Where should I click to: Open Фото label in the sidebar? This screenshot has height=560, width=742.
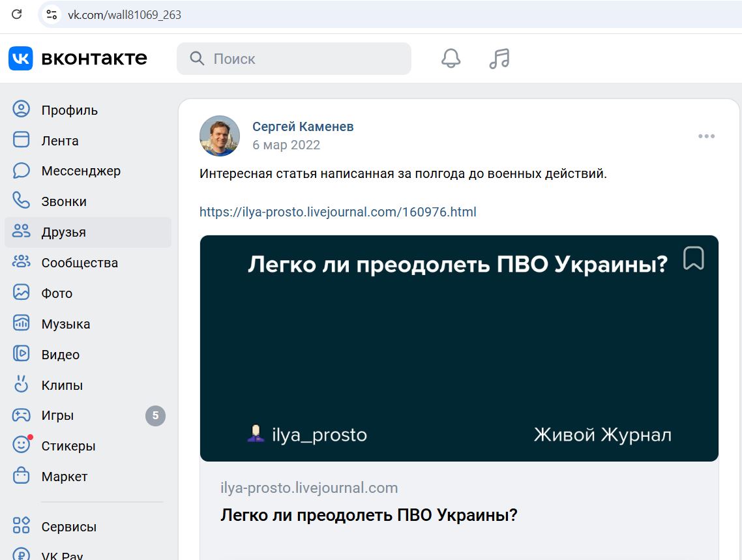(x=57, y=293)
